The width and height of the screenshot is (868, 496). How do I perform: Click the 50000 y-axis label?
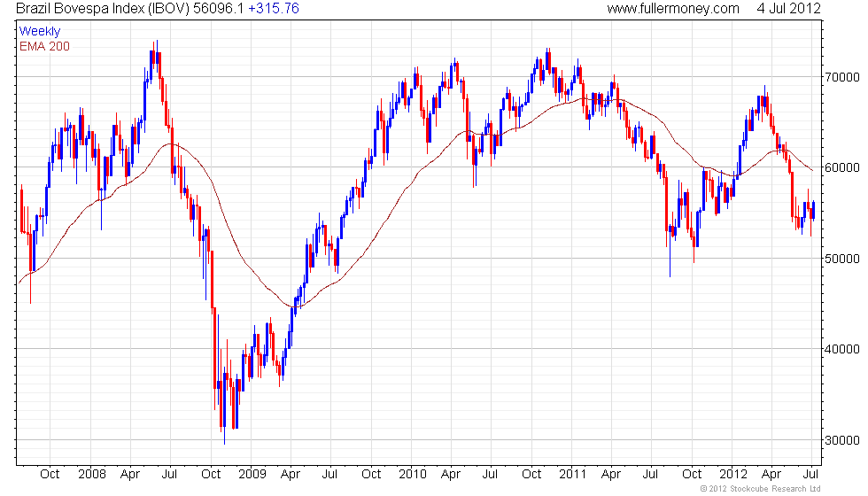point(842,259)
